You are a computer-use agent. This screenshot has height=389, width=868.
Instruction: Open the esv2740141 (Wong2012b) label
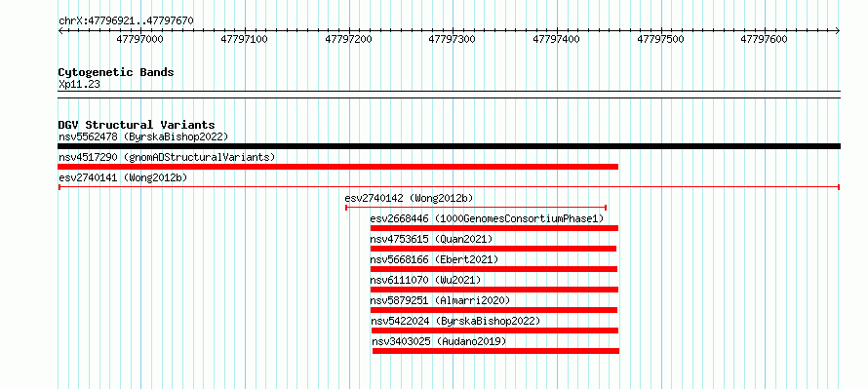click(123, 177)
